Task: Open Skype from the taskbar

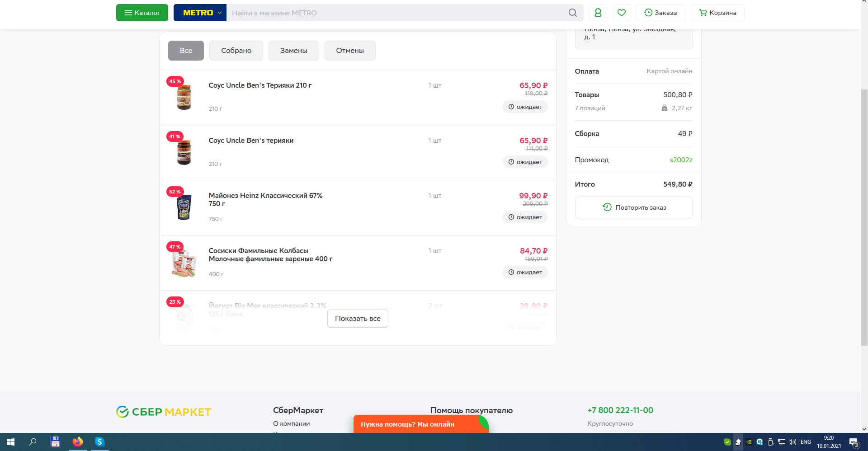Action: (99, 442)
